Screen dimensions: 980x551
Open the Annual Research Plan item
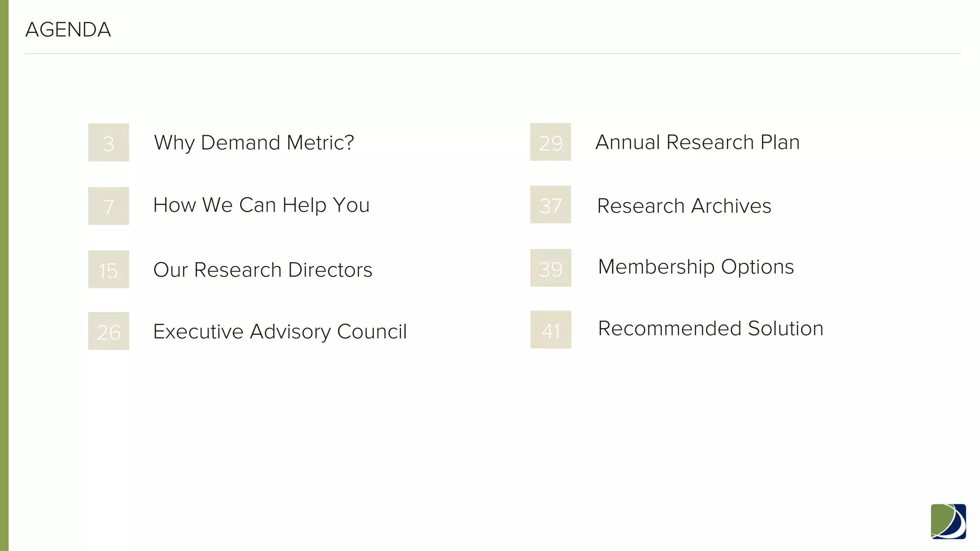[x=697, y=142]
